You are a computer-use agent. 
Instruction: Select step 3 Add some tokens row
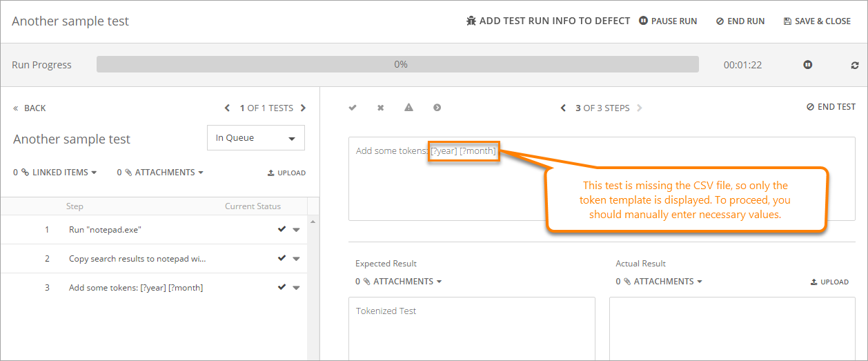[x=136, y=288]
